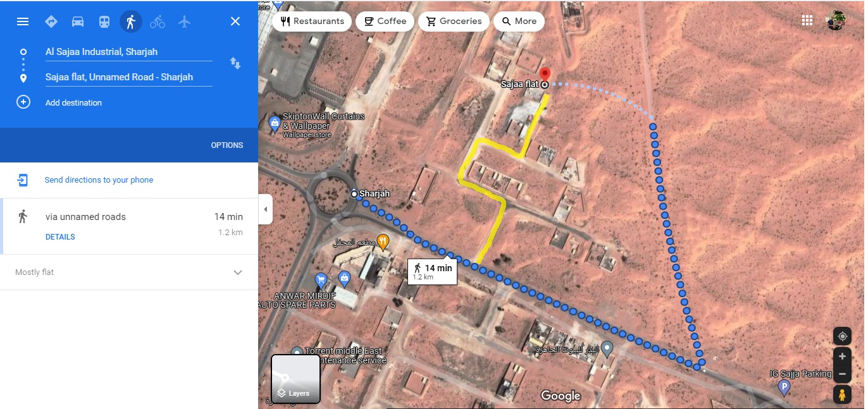Click Torrent middle East maintenance marker

[297, 353]
